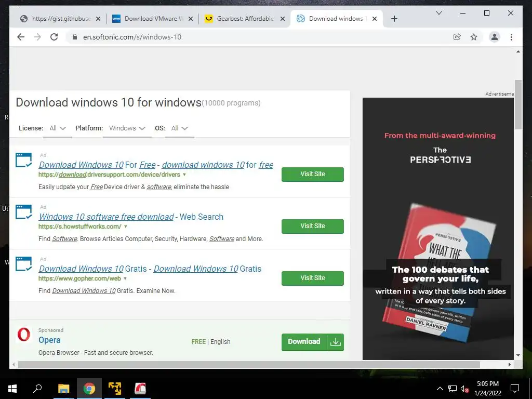
Task: Click the howstuffworks ad window icon
Action: click(24, 212)
